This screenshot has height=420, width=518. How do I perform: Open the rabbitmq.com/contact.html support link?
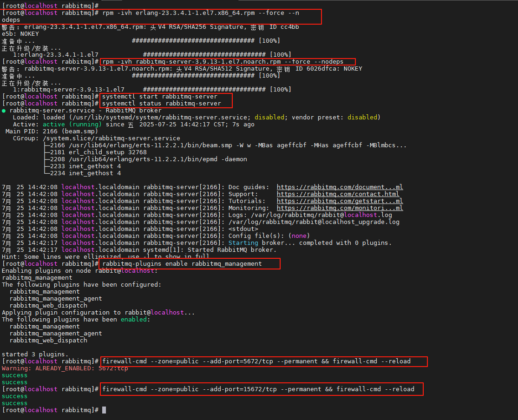click(x=338, y=194)
